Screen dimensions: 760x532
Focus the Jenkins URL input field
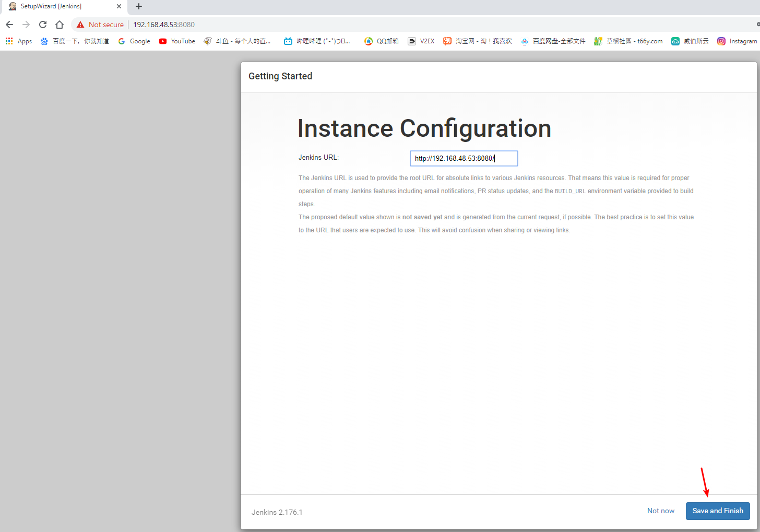[x=464, y=158]
